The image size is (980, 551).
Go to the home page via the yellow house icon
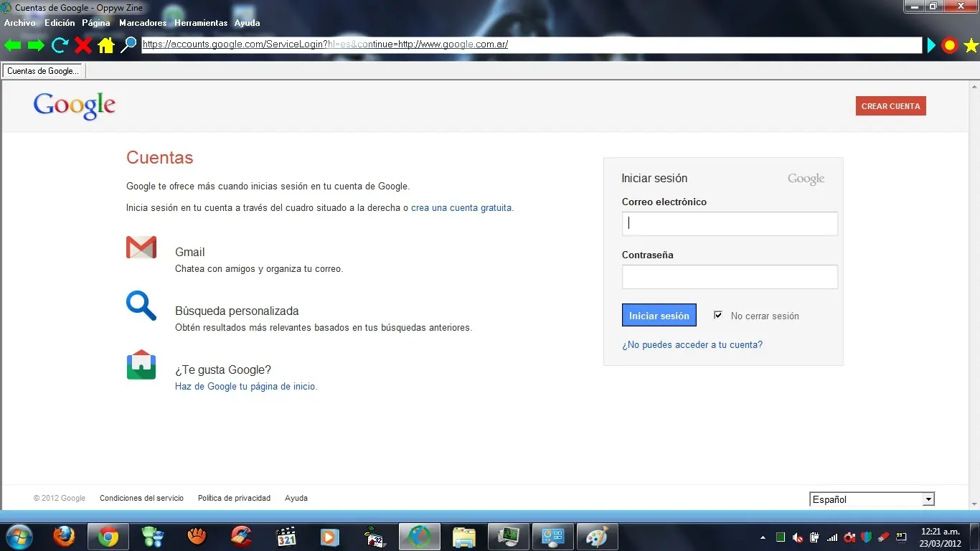point(106,46)
